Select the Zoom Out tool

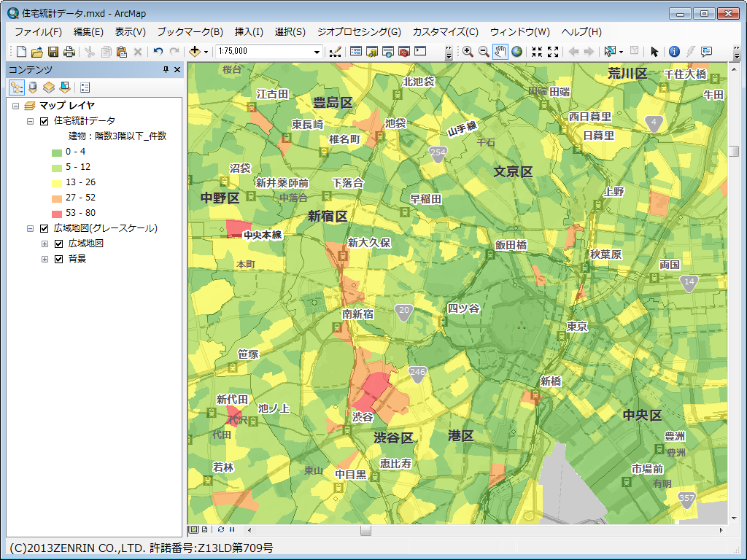click(x=484, y=52)
